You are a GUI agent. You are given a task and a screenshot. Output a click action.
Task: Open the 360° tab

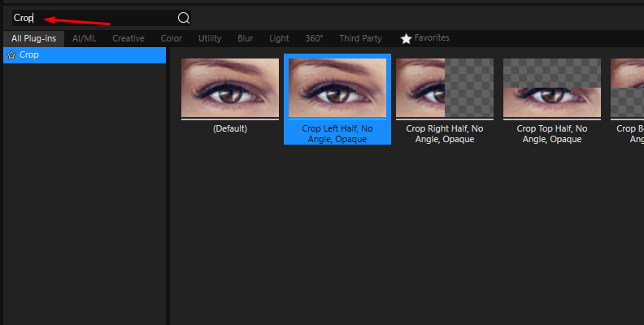pos(314,38)
